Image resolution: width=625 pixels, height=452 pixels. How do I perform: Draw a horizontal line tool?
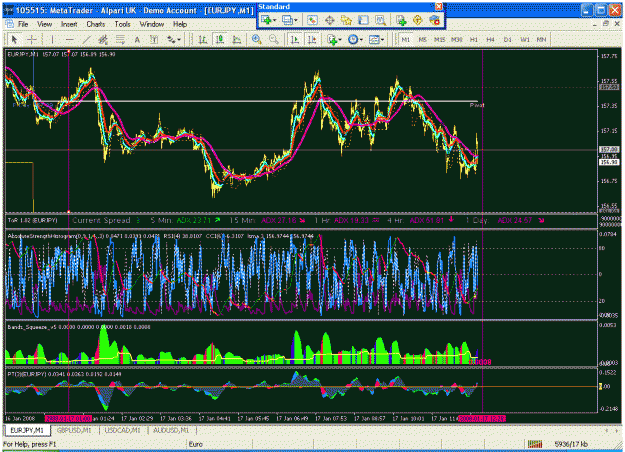tap(70, 39)
